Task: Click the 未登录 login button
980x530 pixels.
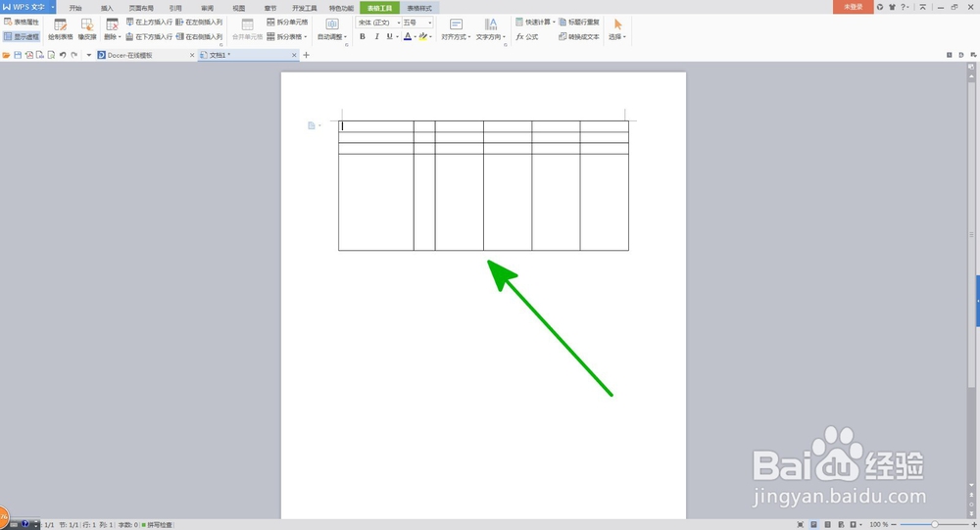Action: pos(854,7)
